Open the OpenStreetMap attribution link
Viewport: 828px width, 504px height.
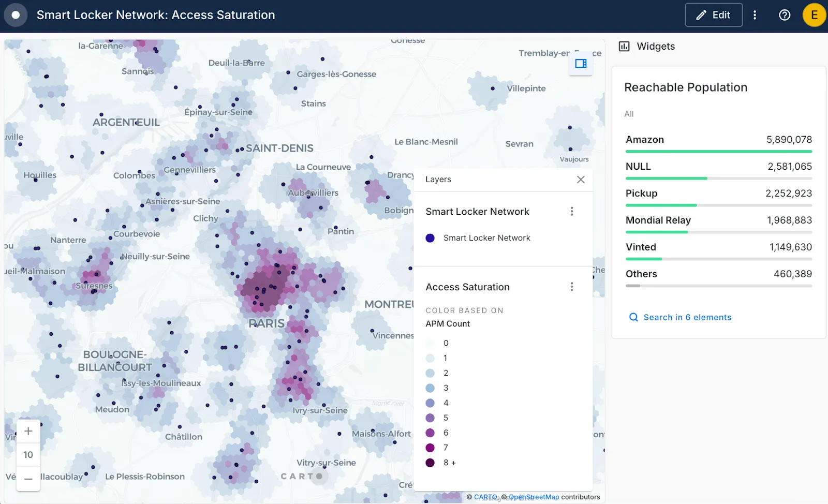click(x=534, y=497)
